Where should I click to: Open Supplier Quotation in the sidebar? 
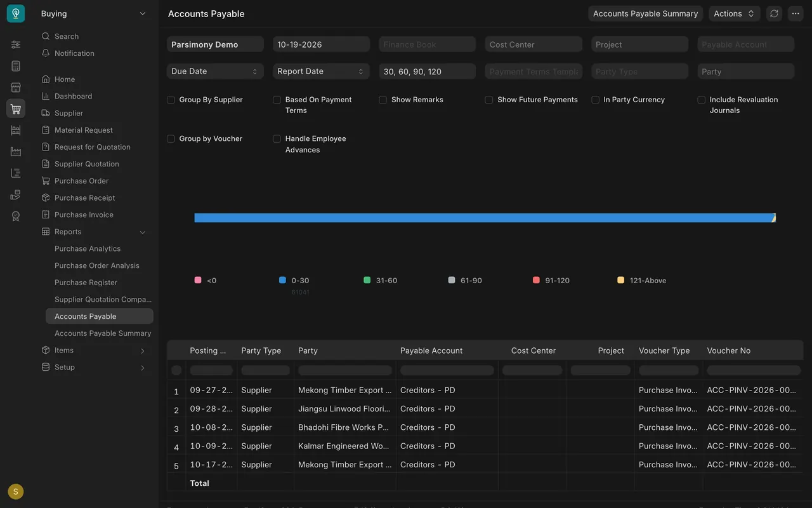pos(87,164)
